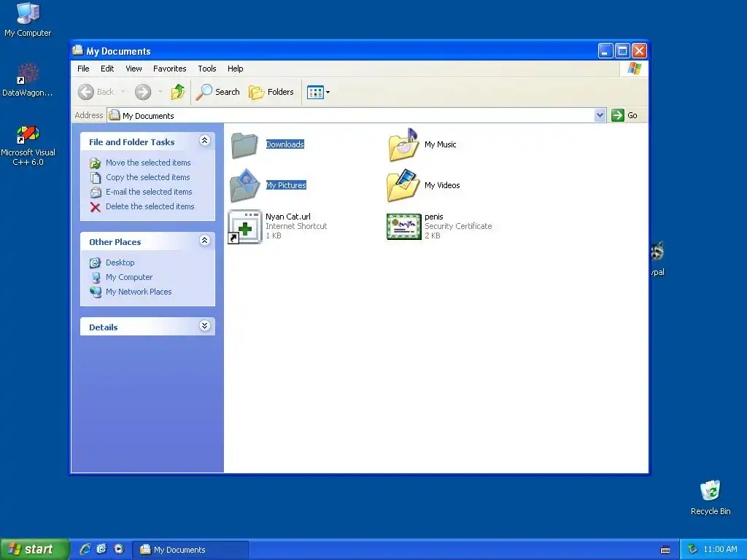Click the Show Desktop Quick Launch icon

click(x=101, y=549)
